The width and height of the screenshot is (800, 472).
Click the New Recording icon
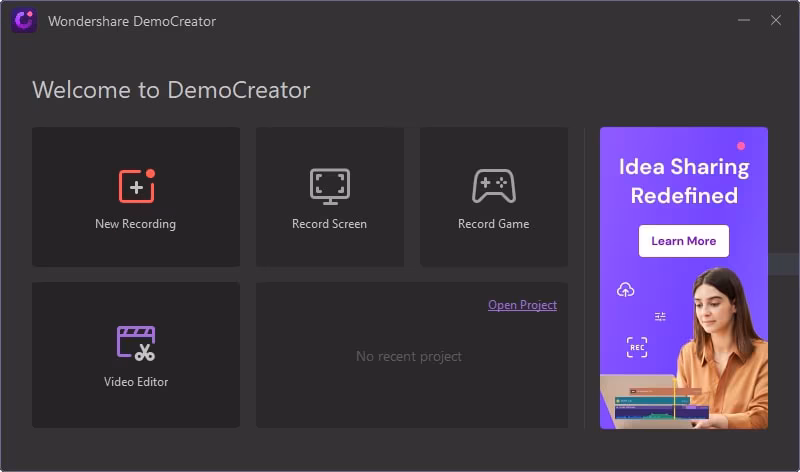[137, 186]
